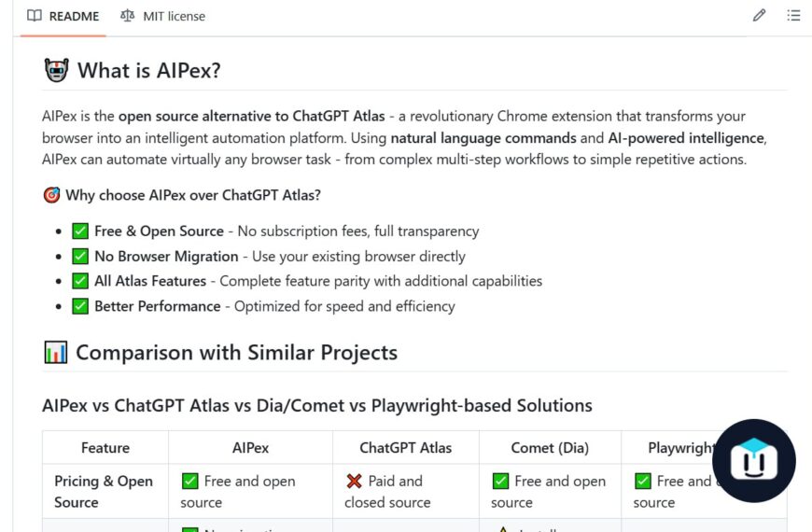Click Comparison with Similar Projects heading

(236, 353)
